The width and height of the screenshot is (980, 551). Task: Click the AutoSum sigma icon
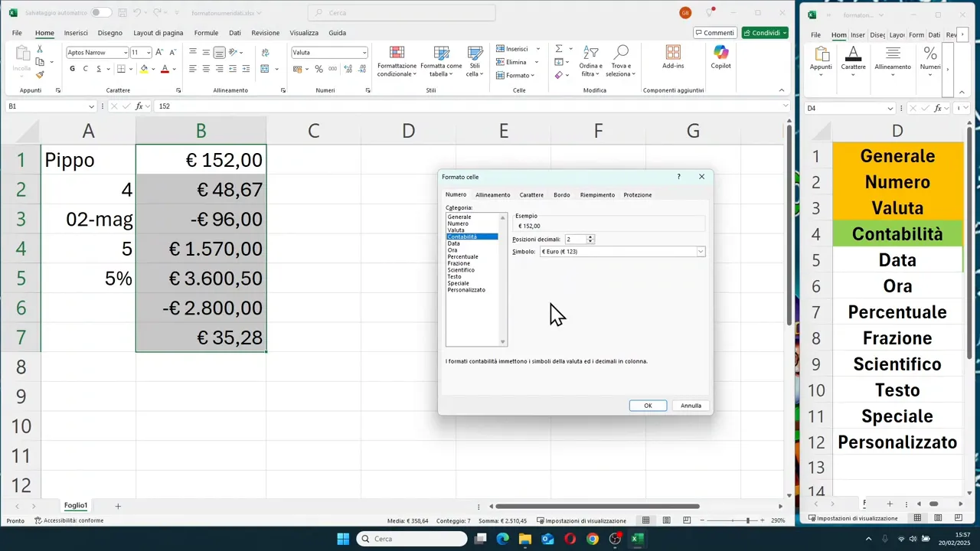click(x=559, y=49)
